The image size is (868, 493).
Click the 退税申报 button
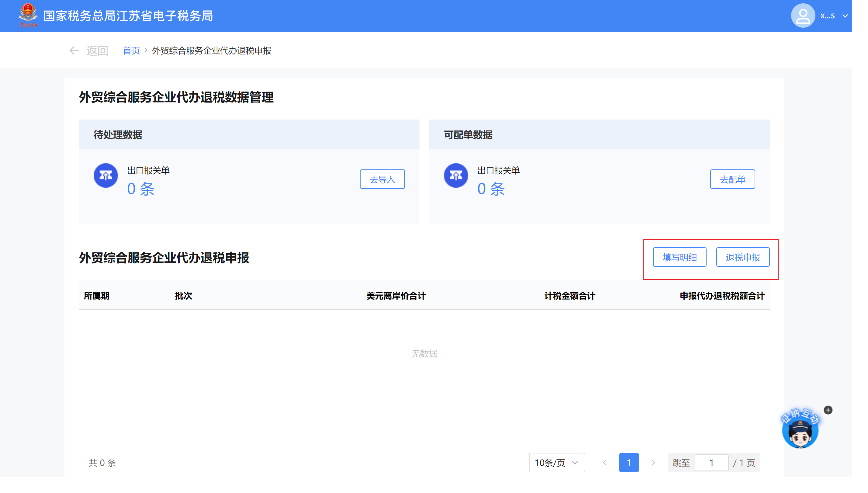[x=742, y=257]
